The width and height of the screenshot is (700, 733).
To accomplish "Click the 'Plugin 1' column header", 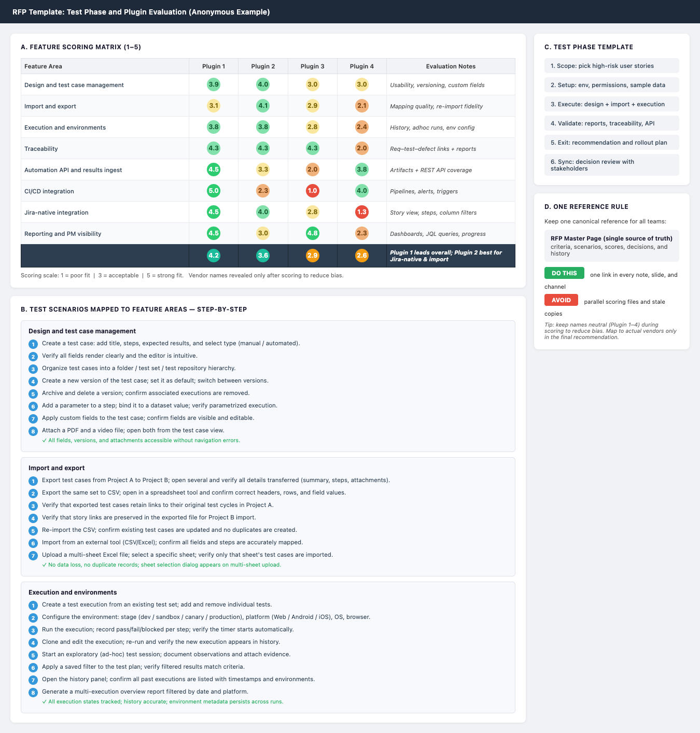I will pos(214,66).
